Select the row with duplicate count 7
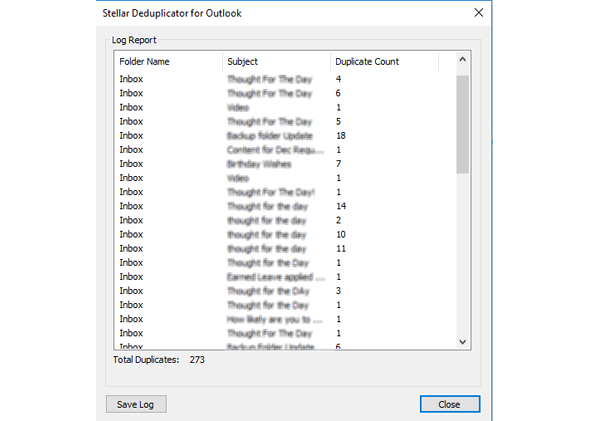 [x=285, y=164]
